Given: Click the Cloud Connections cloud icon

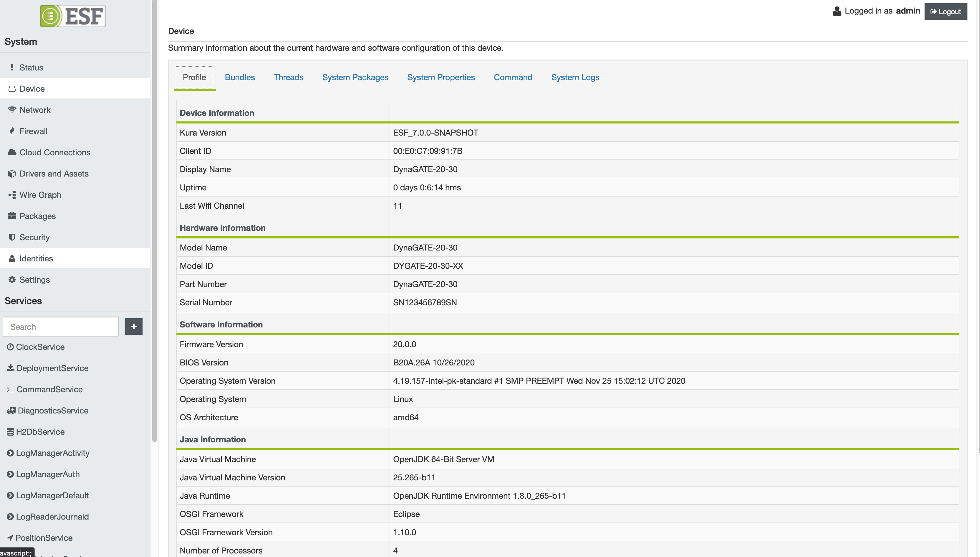Looking at the screenshot, I should [12, 152].
